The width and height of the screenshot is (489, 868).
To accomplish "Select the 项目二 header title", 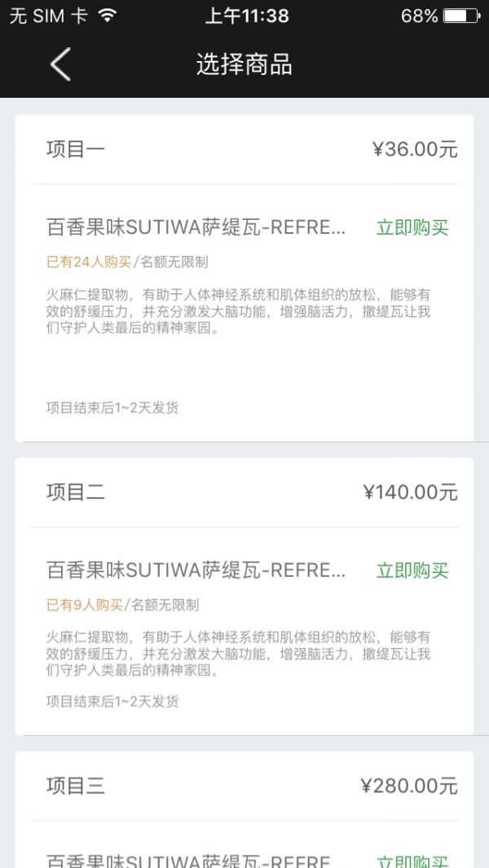I will tap(76, 491).
